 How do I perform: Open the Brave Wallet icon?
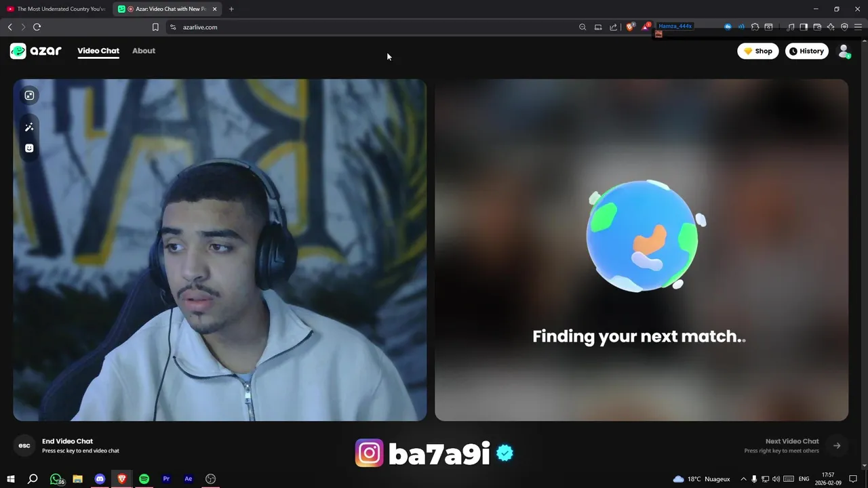click(817, 27)
